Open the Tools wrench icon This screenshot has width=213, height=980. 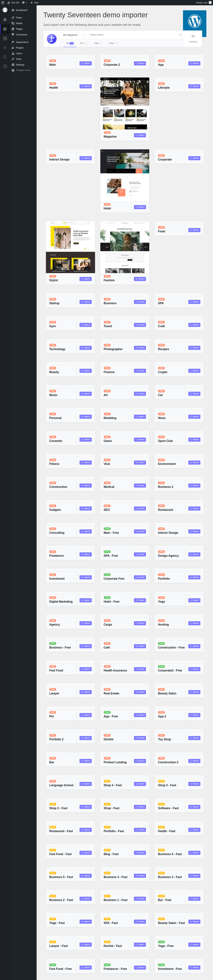pos(13,59)
